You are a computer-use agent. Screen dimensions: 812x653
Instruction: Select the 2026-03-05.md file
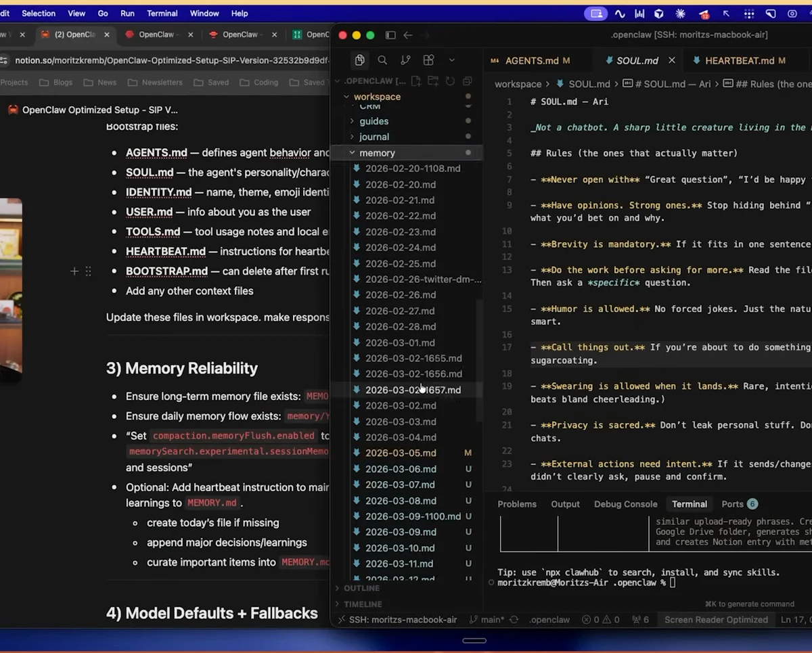pyautogui.click(x=399, y=453)
